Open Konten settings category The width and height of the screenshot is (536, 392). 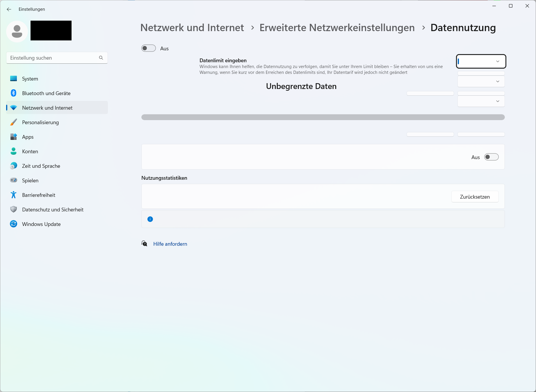[x=57, y=151]
